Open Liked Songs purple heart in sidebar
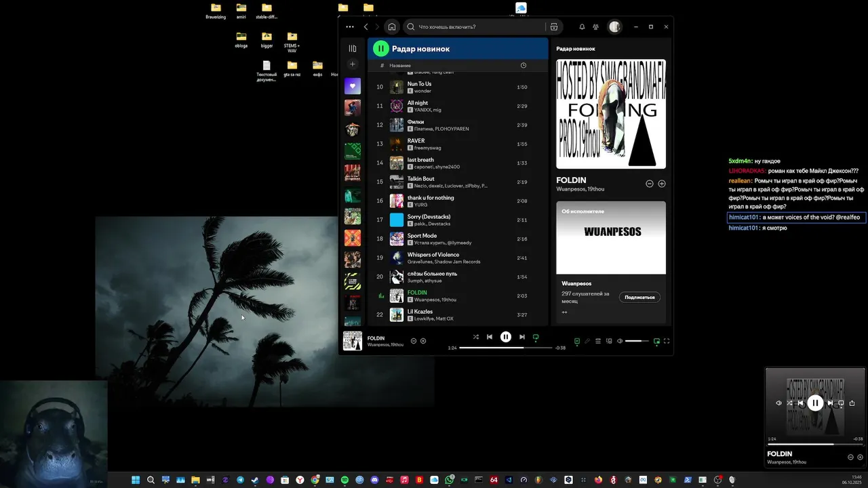 [x=352, y=86]
